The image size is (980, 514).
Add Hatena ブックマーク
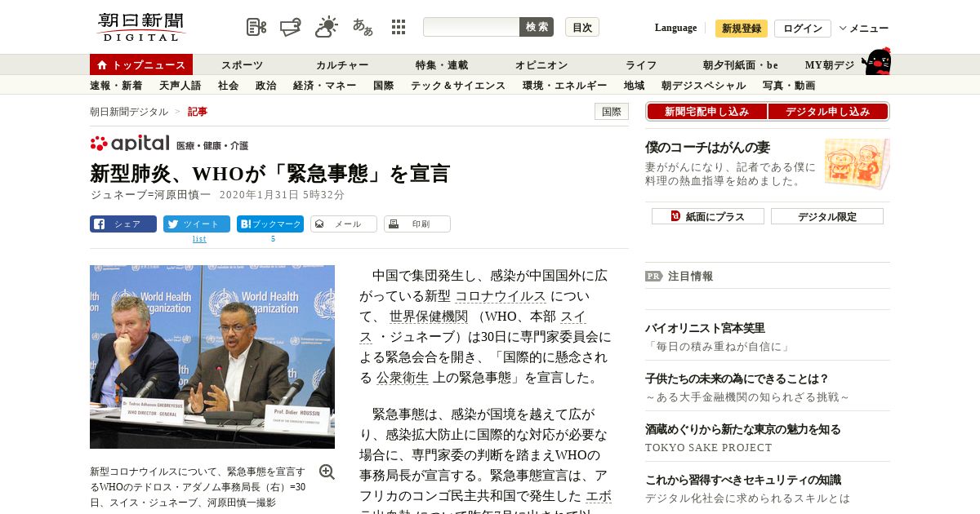click(x=270, y=224)
